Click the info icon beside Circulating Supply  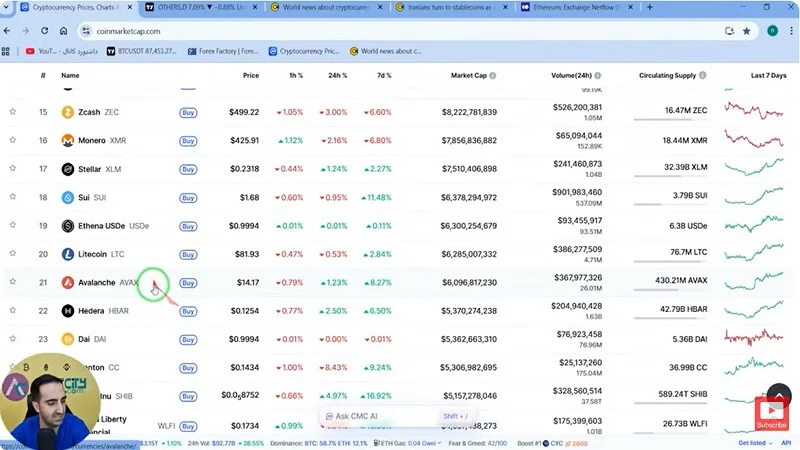pos(704,76)
